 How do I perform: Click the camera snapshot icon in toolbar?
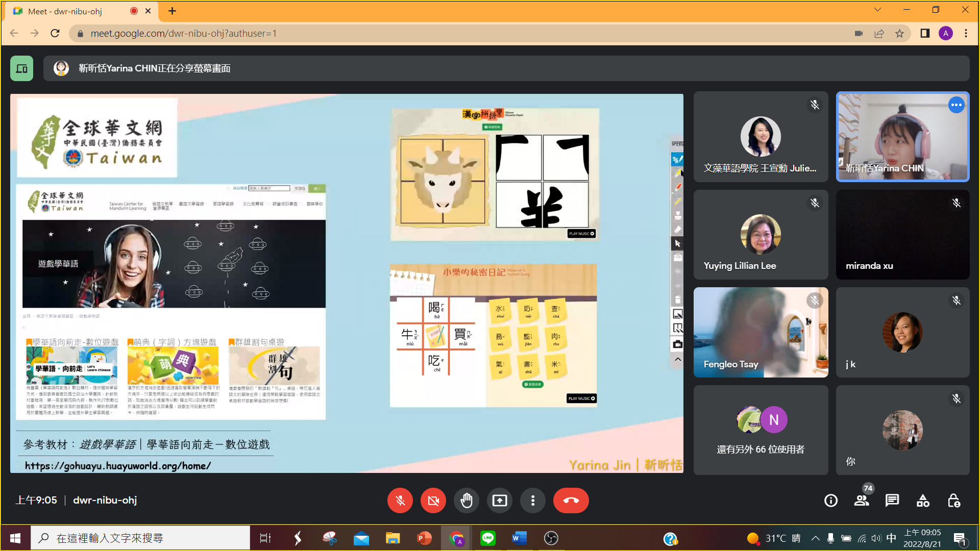coord(678,344)
